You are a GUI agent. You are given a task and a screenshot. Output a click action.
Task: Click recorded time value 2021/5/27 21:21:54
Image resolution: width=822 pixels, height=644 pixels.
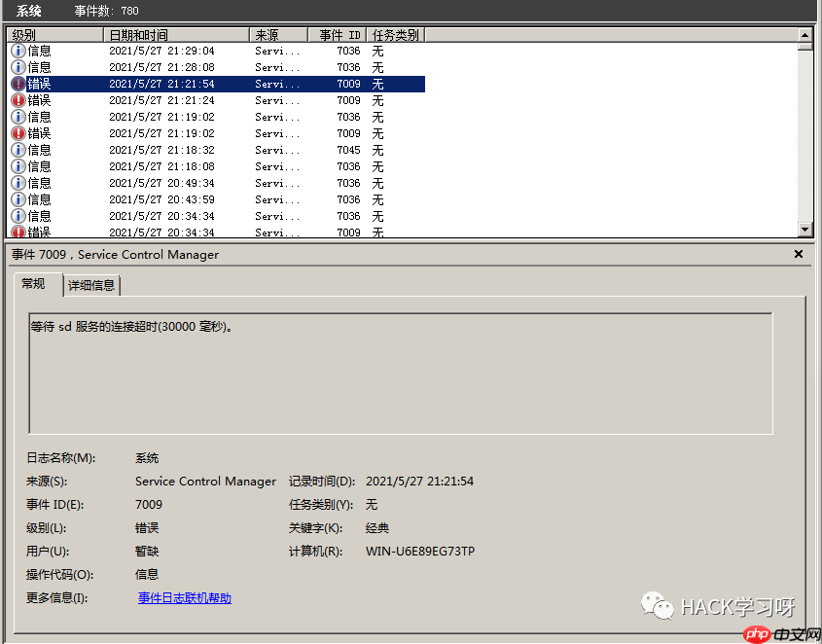pos(419,481)
